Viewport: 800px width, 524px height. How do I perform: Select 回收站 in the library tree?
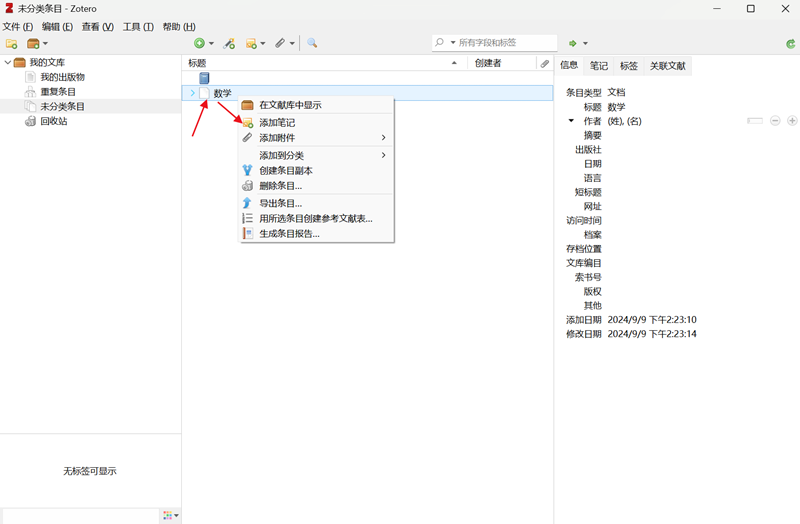pyautogui.click(x=54, y=121)
